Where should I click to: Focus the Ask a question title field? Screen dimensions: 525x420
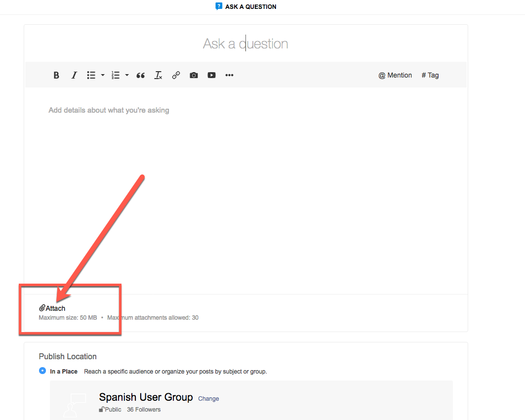pos(246,43)
